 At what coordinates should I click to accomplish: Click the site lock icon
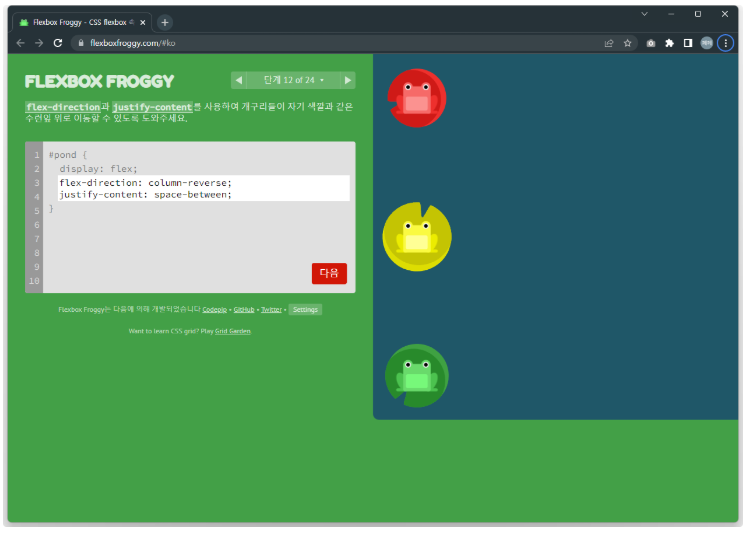pyautogui.click(x=81, y=43)
